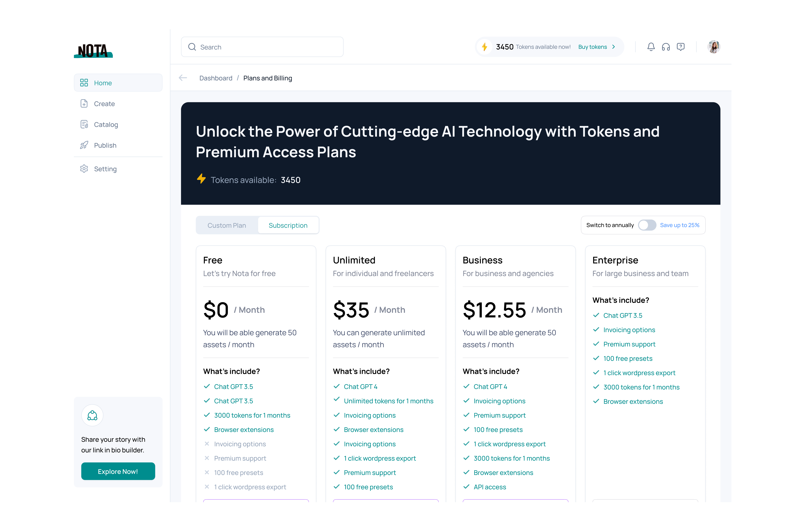Click the notifications bell icon
798x532 pixels.
coord(651,47)
